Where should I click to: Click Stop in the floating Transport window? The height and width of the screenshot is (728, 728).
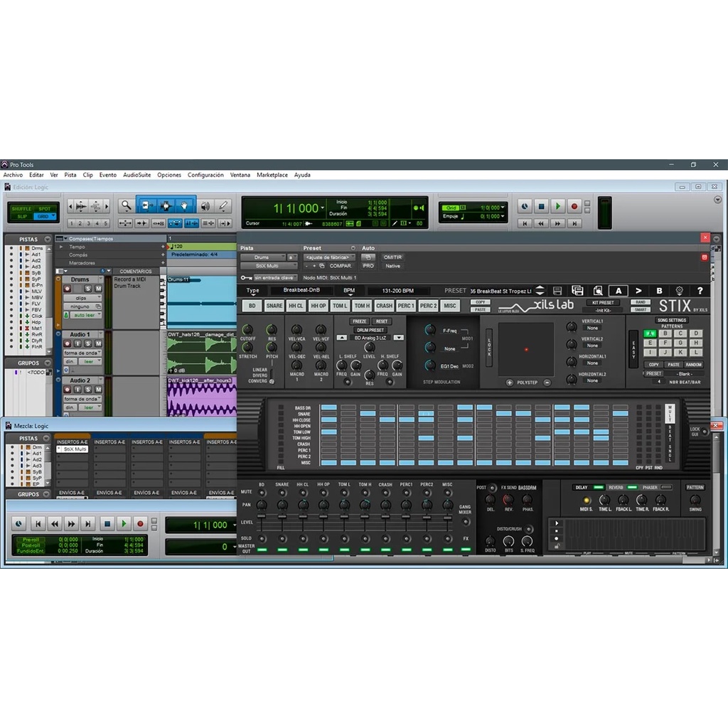tap(107, 524)
